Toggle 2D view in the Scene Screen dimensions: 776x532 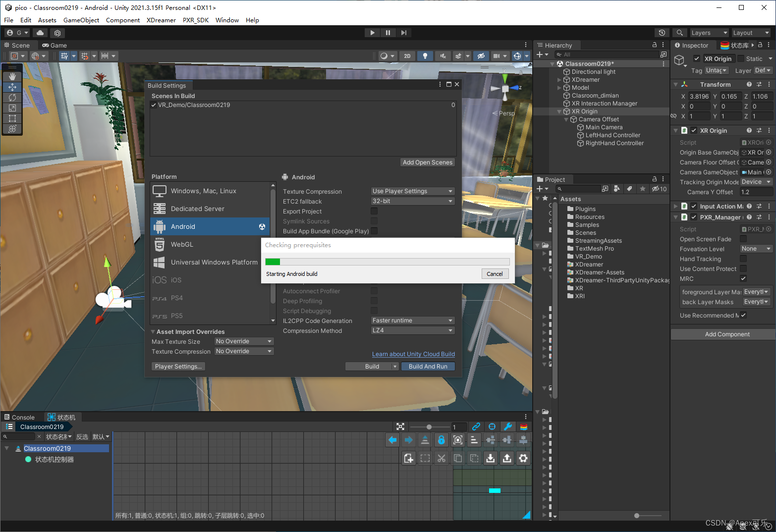coord(407,56)
